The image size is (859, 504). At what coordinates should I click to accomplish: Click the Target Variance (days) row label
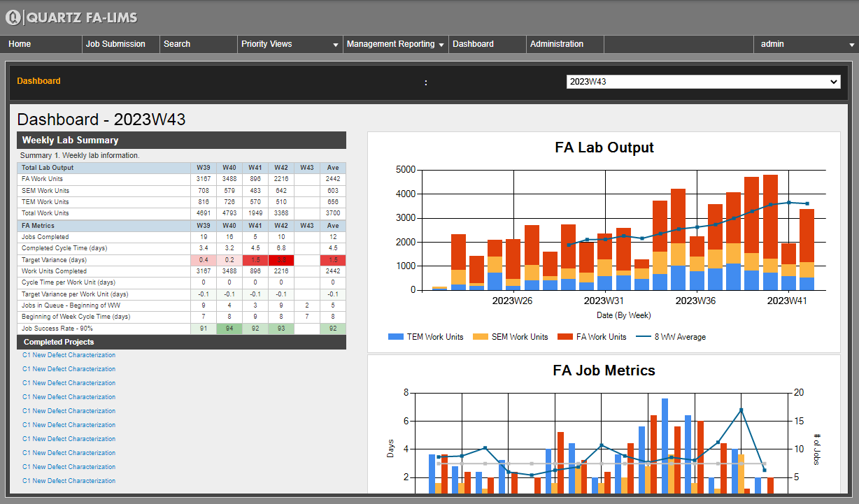pyautogui.click(x=55, y=259)
